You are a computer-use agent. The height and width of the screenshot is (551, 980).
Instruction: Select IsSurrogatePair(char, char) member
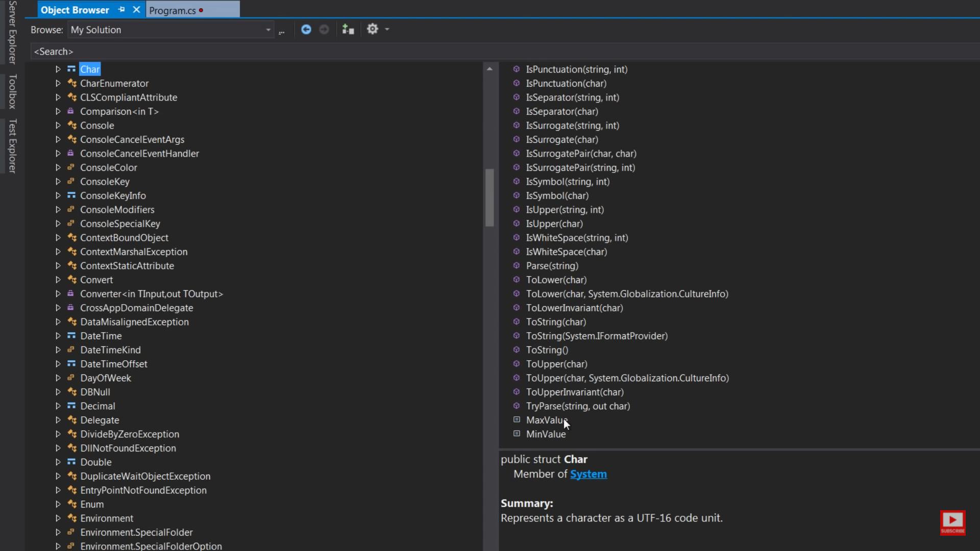pyautogui.click(x=581, y=154)
